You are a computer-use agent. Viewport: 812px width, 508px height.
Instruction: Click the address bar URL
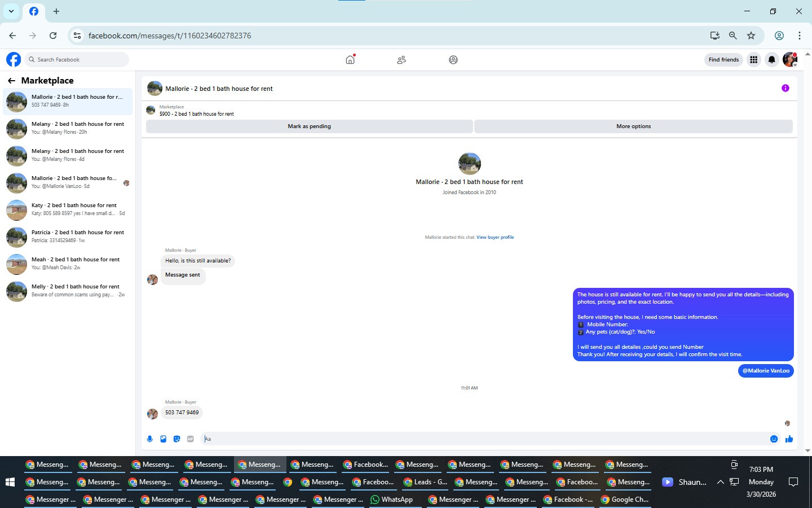tap(170, 36)
